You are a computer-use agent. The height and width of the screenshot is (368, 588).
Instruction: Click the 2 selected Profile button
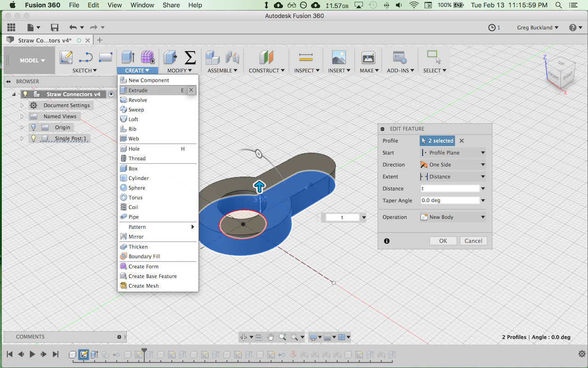pyautogui.click(x=437, y=141)
